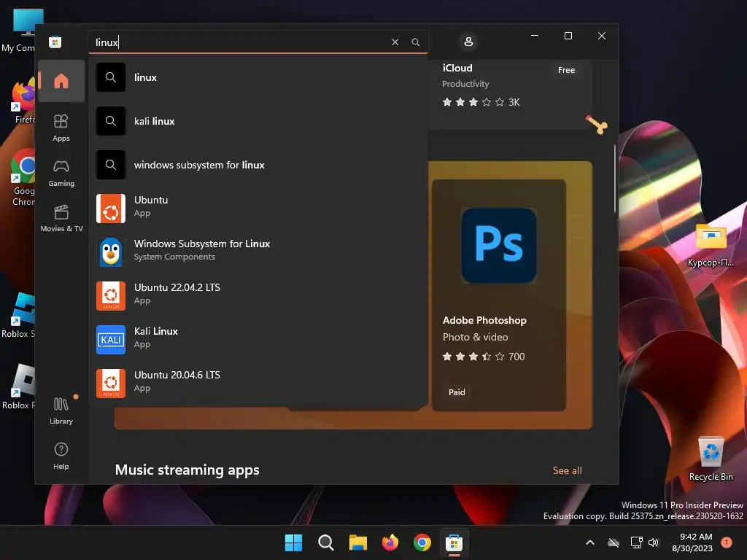Open taskbar Search
The height and width of the screenshot is (560, 747).
[325, 542]
